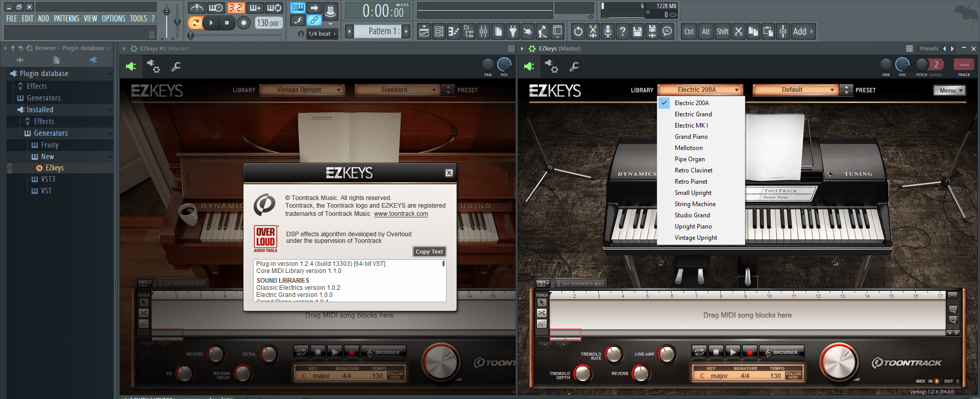Click BROWSER button in right EZkeys
This screenshot has width=980, height=399.
781,352
